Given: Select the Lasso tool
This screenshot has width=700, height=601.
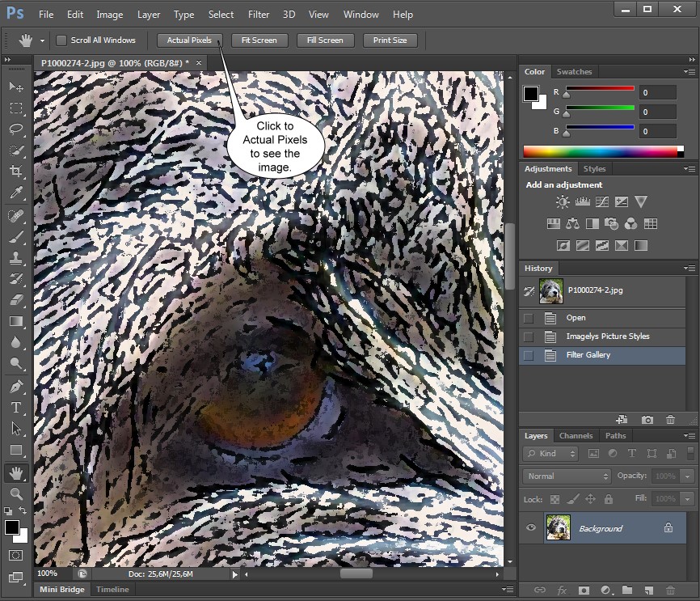Looking at the screenshot, I should coord(16,129).
